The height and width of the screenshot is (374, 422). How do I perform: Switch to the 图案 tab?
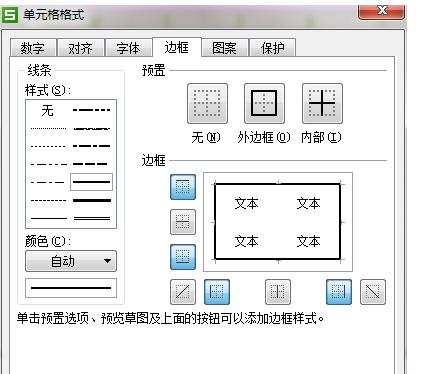tap(225, 48)
